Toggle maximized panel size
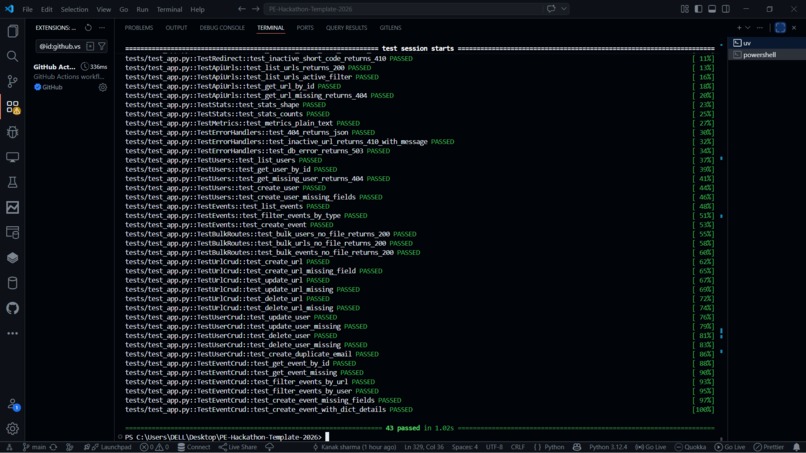The height and width of the screenshot is (453, 806). pyautogui.click(x=780, y=28)
